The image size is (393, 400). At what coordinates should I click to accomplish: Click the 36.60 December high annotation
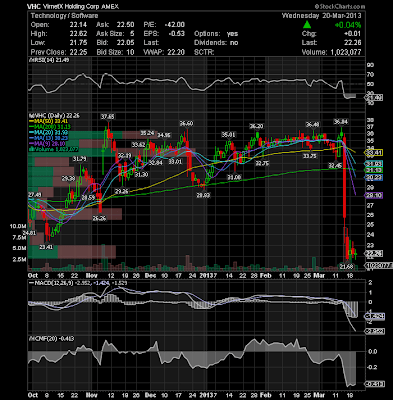click(x=186, y=123)
